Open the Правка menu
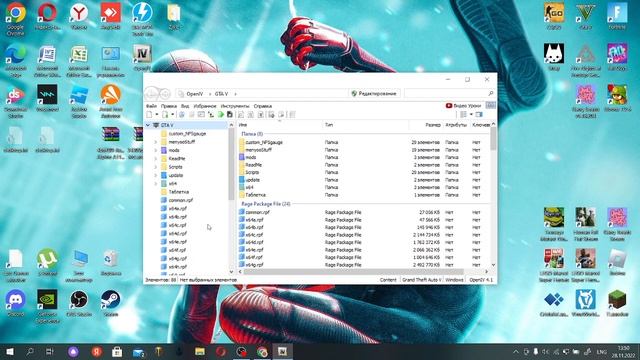Screen dimensions: 640x360 (x=169, y=106)
